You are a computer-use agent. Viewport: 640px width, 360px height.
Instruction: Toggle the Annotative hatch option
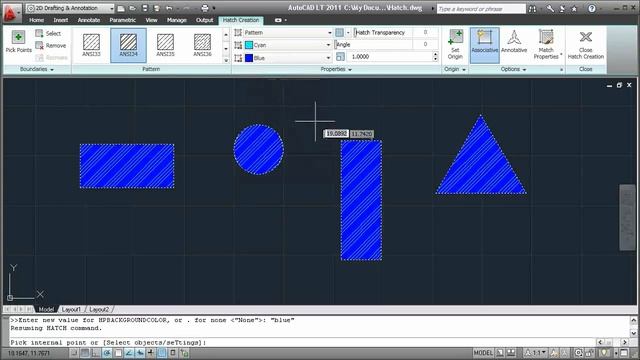[x=514, y=42]
